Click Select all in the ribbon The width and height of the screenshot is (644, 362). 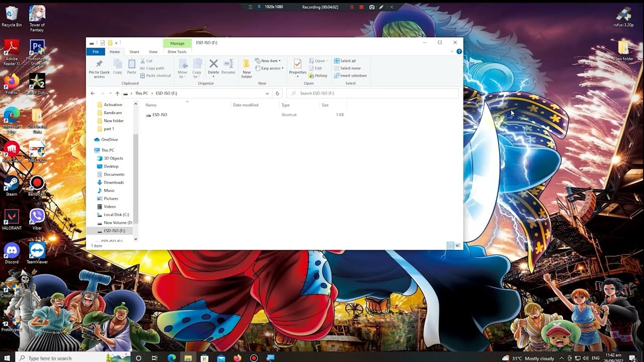pos(345,61)
